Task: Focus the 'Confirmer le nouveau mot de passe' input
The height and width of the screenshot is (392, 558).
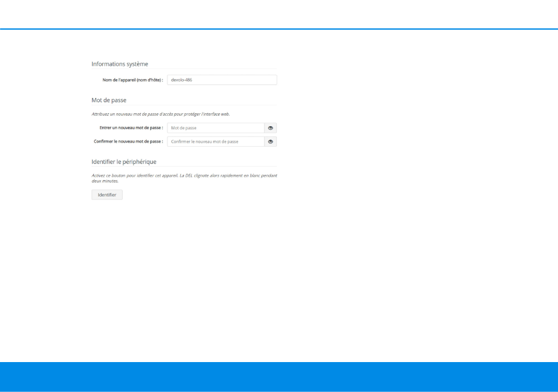Action: tap(215, 141)
